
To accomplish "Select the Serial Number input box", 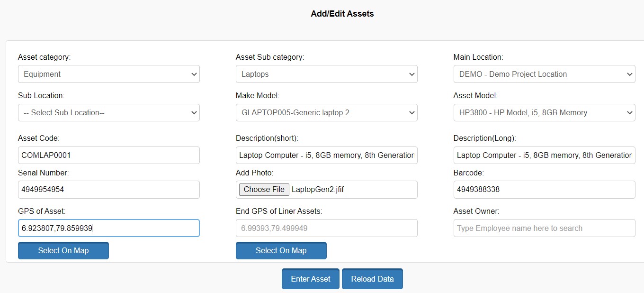I will click(x=108, y=190).
